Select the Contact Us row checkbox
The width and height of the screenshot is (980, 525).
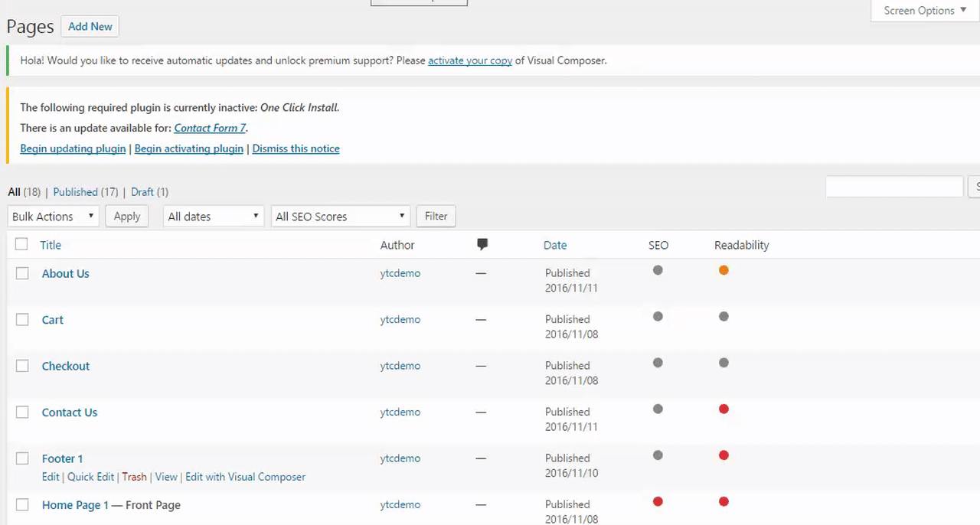(x=22, y=412)
